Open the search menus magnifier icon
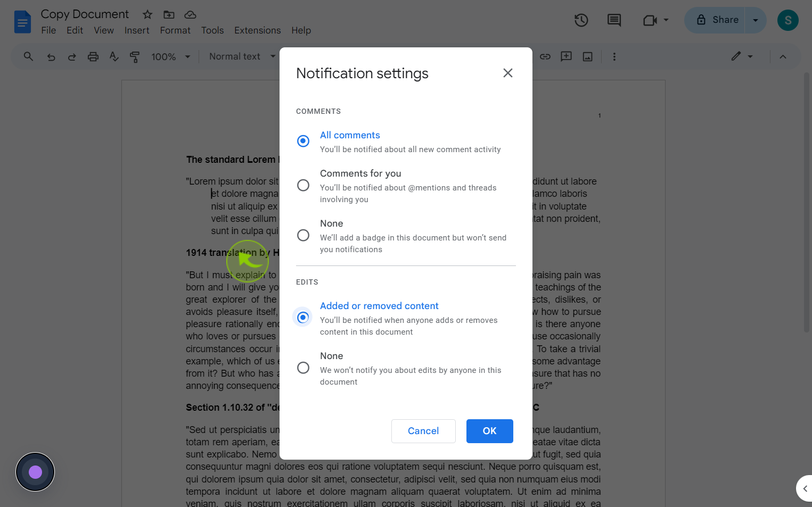 (x=28, y=56)
